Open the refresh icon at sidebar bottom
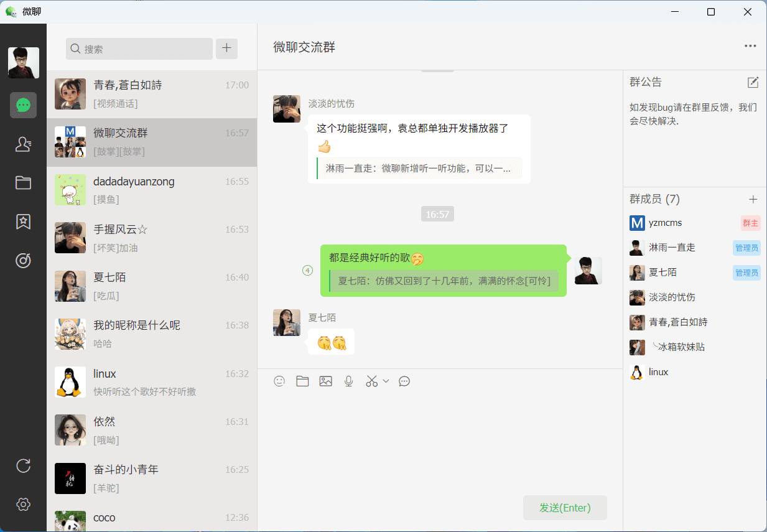Screen dimensions: 767x532 [x=23, y=465]
